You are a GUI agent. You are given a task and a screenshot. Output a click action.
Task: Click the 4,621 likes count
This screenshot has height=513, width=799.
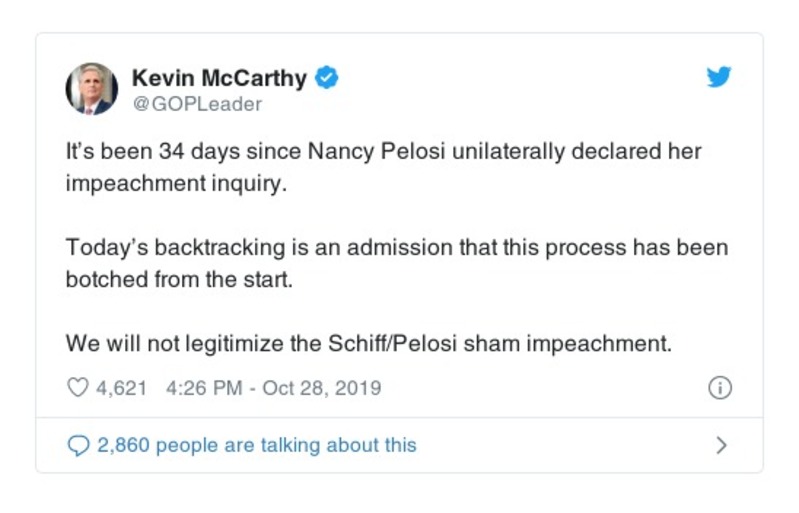click(123, 388)
